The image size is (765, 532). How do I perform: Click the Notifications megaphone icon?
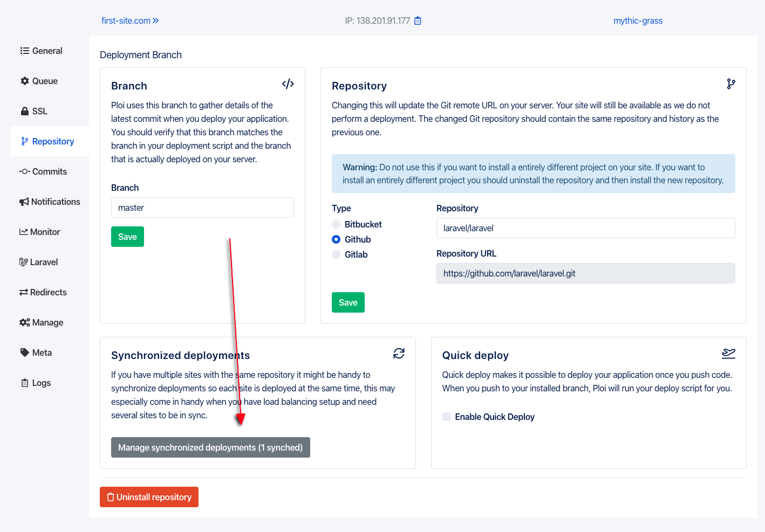[24, 202]
